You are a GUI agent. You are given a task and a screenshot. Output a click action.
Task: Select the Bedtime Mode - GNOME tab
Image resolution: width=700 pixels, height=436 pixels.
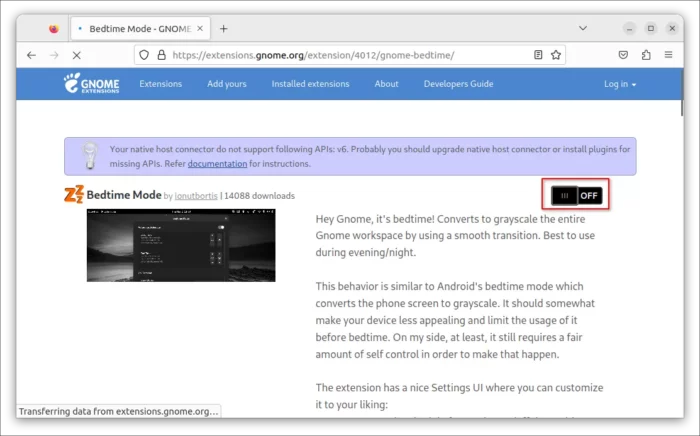click(140, 29)
